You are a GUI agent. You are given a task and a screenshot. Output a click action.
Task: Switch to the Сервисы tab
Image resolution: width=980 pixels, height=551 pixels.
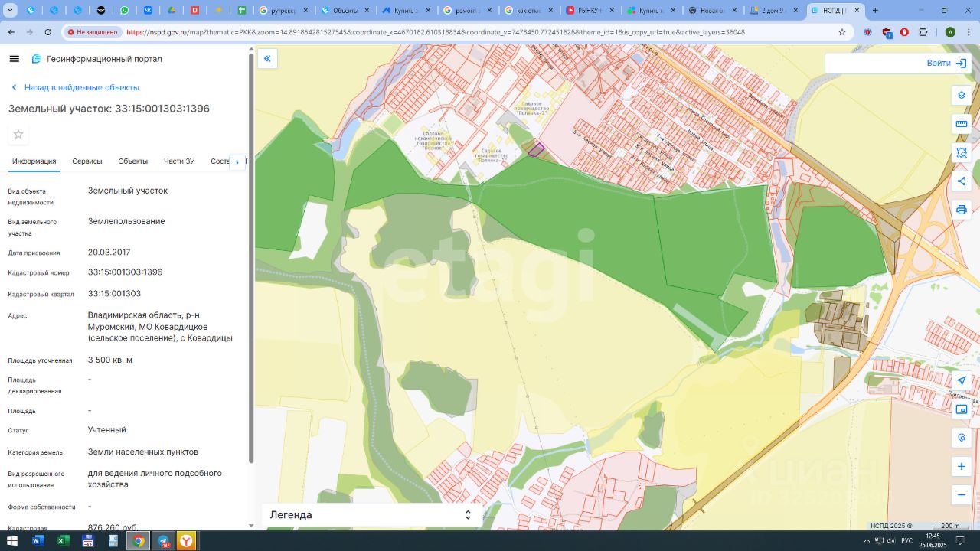(x=87, y=161)
